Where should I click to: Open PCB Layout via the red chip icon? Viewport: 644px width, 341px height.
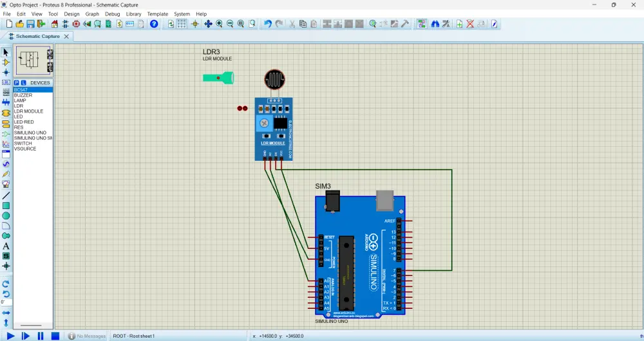click(76, 24)
